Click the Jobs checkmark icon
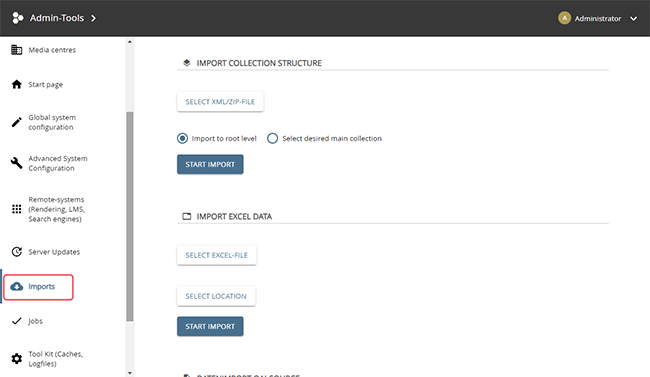650x377 pixels. [17, 321]
